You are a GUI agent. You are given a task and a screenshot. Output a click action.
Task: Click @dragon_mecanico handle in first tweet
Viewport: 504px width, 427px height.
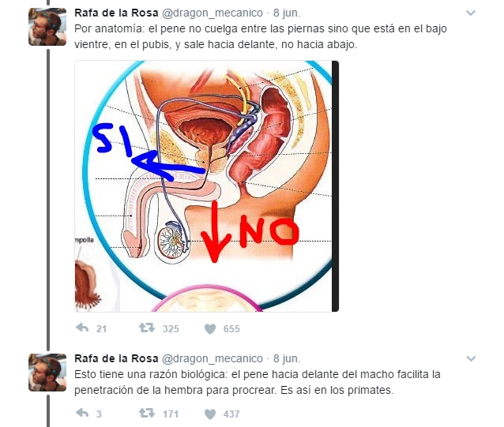click(213, 13)
